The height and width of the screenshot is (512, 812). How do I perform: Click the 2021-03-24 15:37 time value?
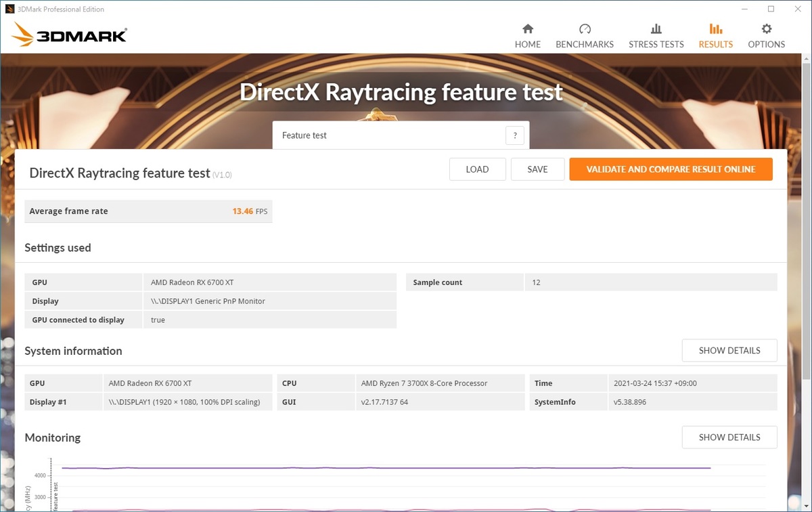pyautogui.click(x=655, y=383)
